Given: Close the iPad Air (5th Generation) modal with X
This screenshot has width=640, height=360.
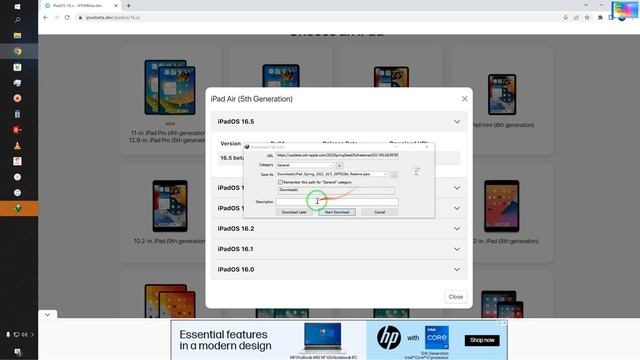Looking at the screenshot, I should (x=464, y=99).
